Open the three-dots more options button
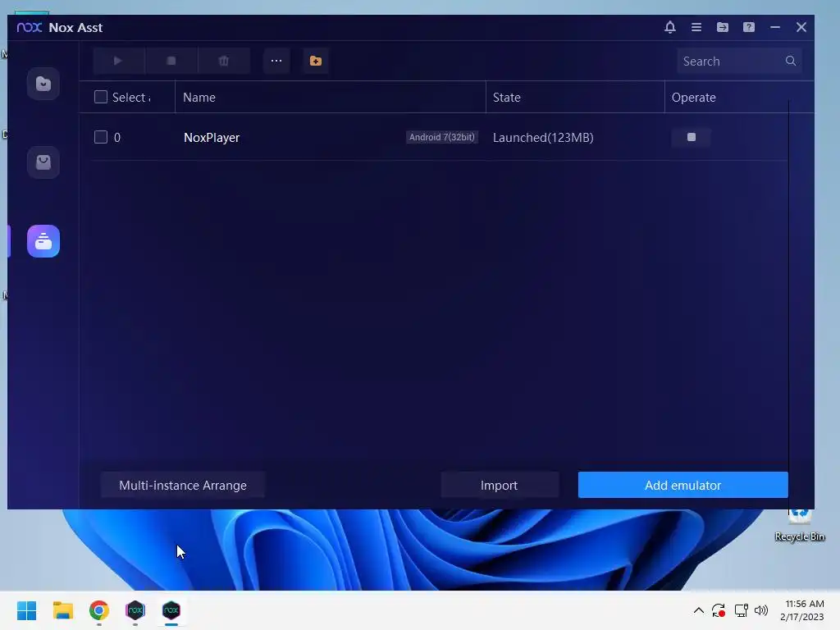This screenshot has width=840, height=630. (276, 61)
